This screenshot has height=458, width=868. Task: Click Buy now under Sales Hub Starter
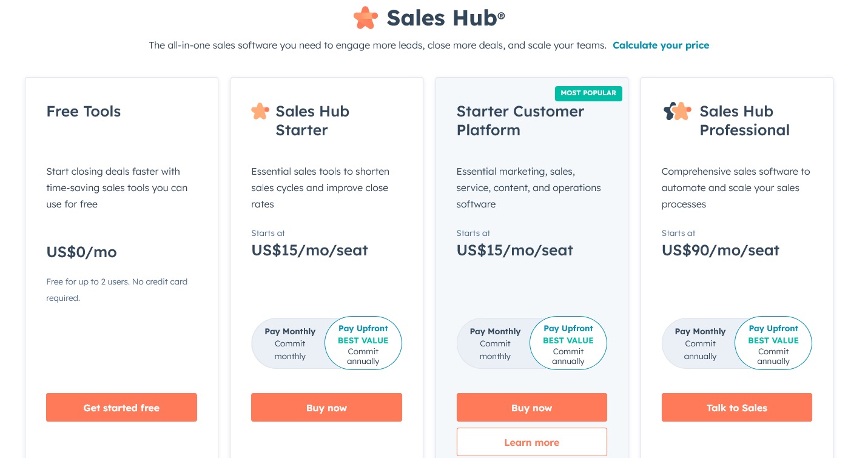click(x=326, y=407)
